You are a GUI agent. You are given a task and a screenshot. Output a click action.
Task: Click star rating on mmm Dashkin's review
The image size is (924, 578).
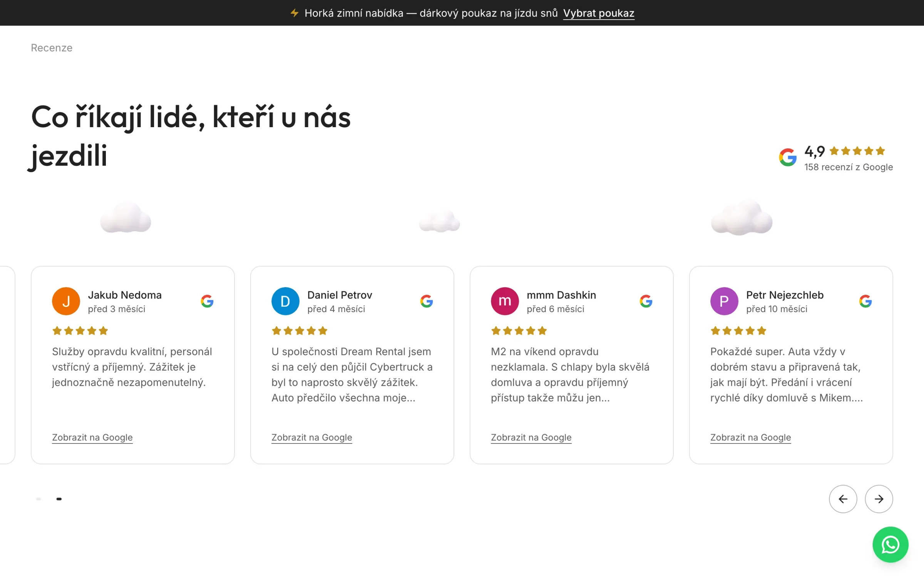(519, 331)
